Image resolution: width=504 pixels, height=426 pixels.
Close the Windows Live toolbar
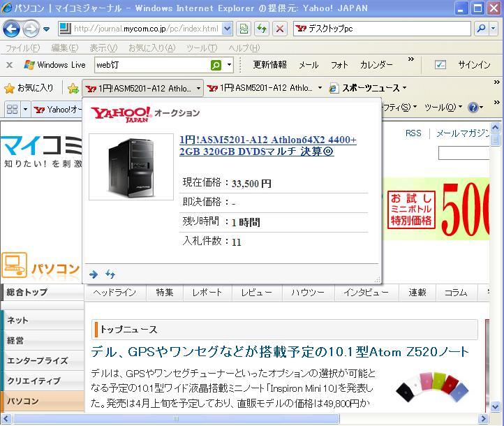click(10, 65)
